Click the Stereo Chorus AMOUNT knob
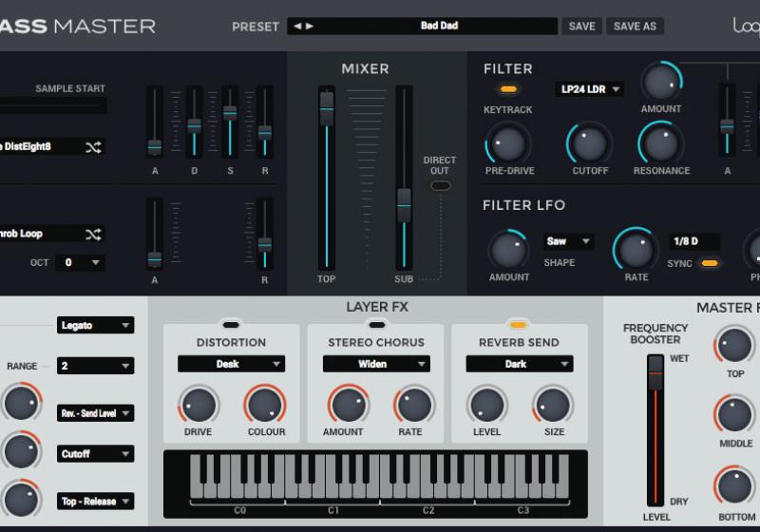 [x=348, y=406]
